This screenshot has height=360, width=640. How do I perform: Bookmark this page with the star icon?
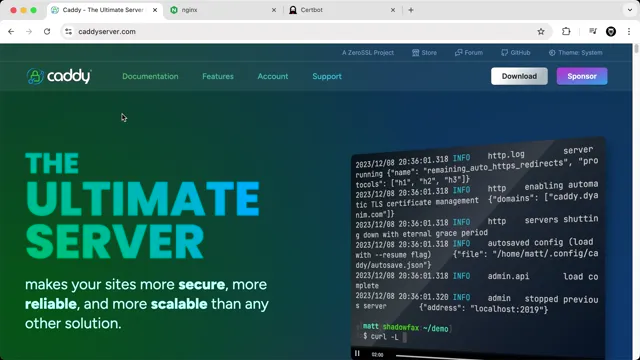[541, 31]
